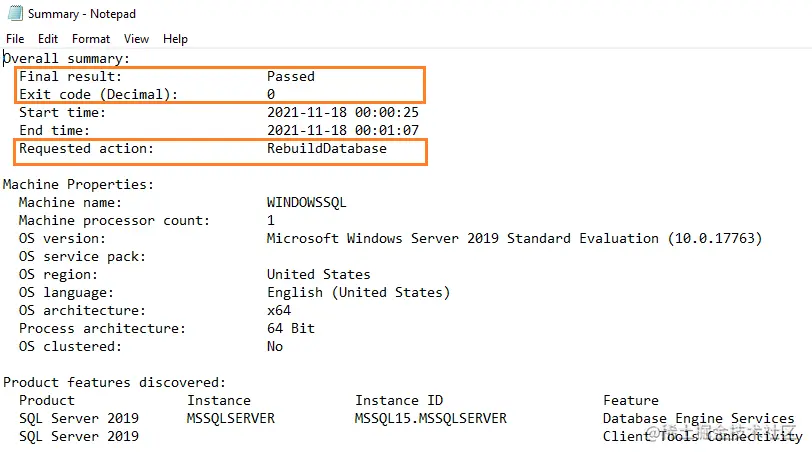
Task: Click start time '2021-11-18 00:00:25'
Action: (343, 112)
